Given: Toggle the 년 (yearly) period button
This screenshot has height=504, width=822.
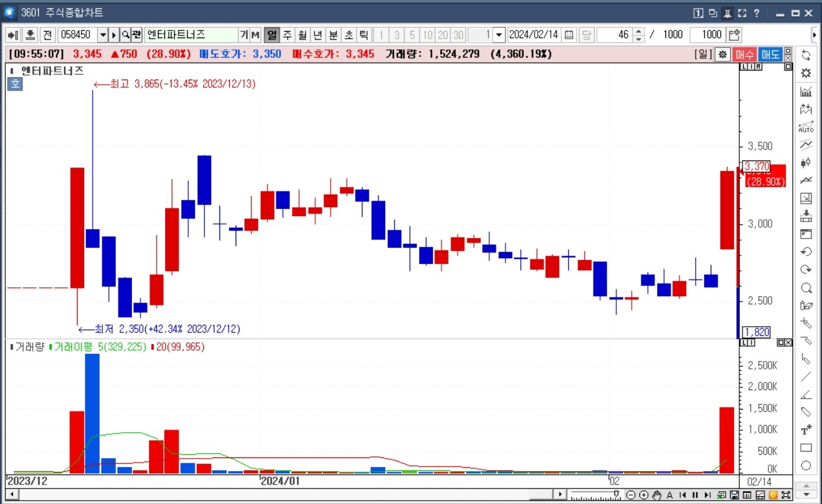Looking at the screenshot, I should click(318, 34).
